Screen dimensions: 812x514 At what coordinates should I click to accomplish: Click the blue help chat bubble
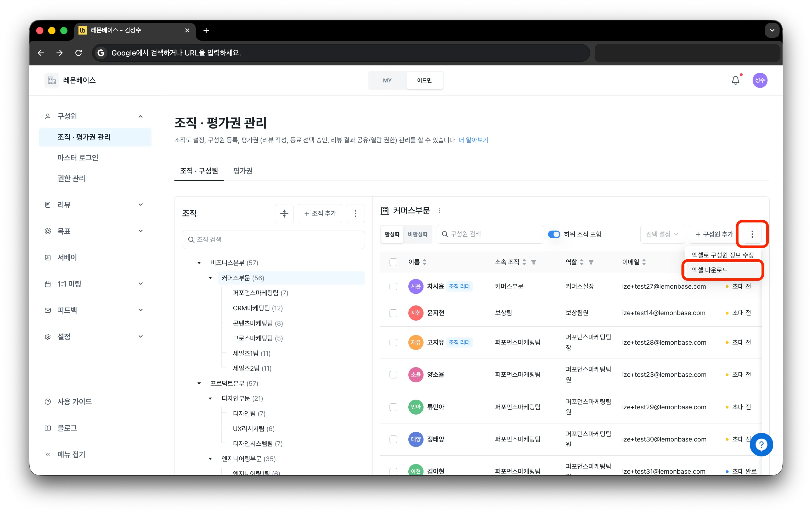pyautogui.click(x=761, y=445)
